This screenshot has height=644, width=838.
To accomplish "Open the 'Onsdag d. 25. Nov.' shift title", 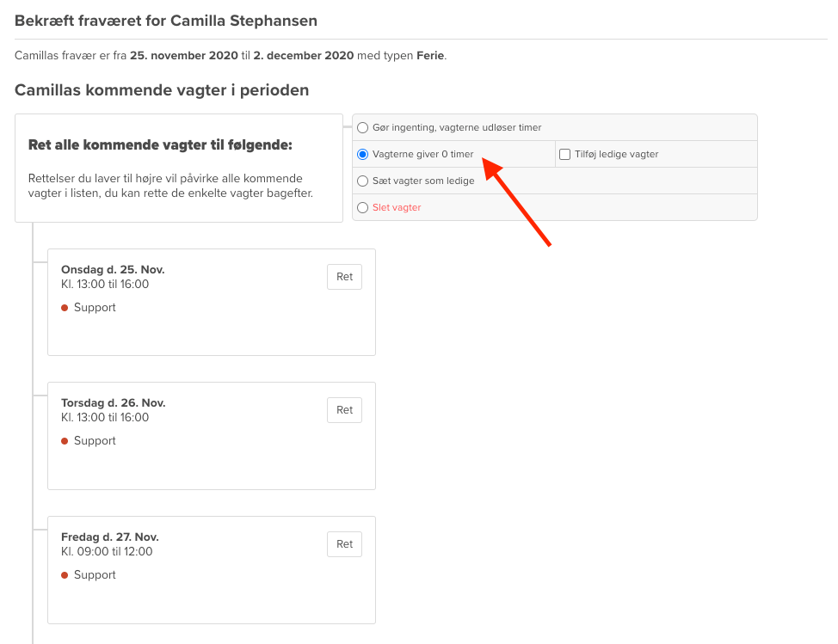I will pos(113,270).
